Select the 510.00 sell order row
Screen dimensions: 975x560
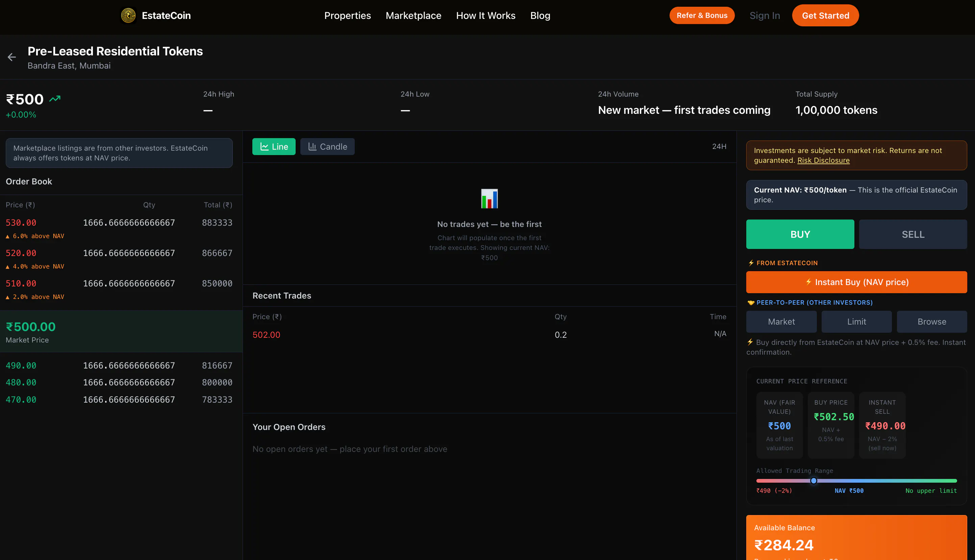119,289
